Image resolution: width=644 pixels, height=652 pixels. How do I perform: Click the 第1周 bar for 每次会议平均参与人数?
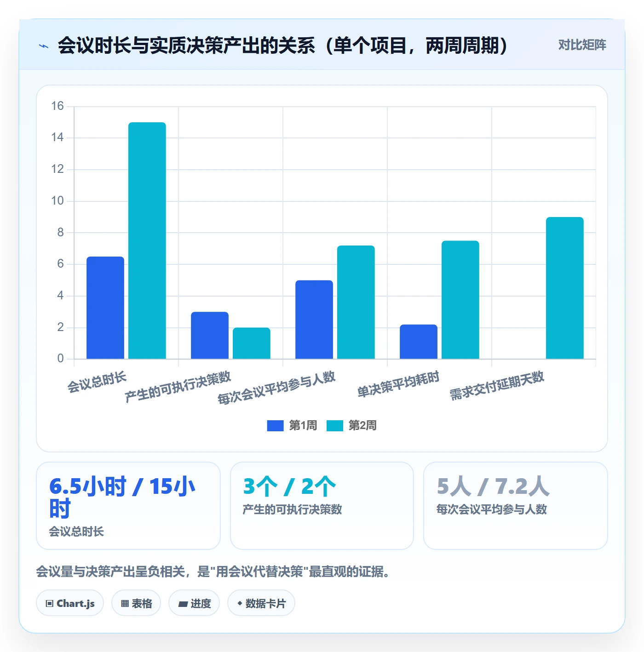coord(314,320)
